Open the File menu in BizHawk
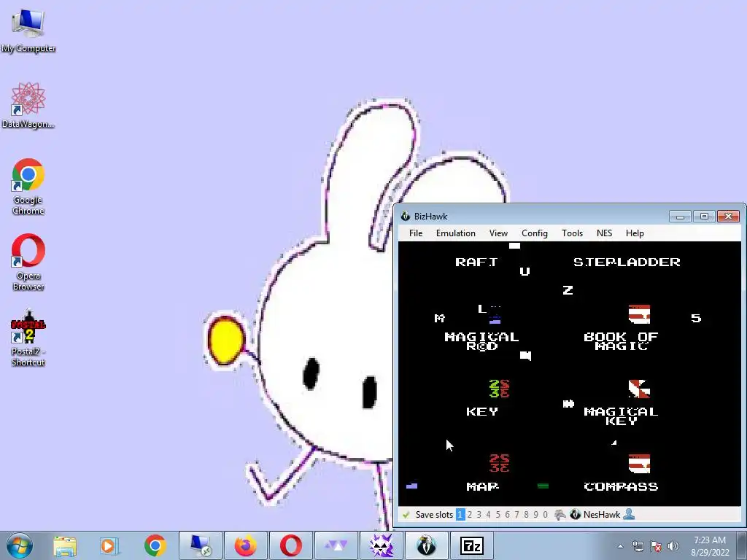This screenshot has height=560, width=747. (415, 233)
